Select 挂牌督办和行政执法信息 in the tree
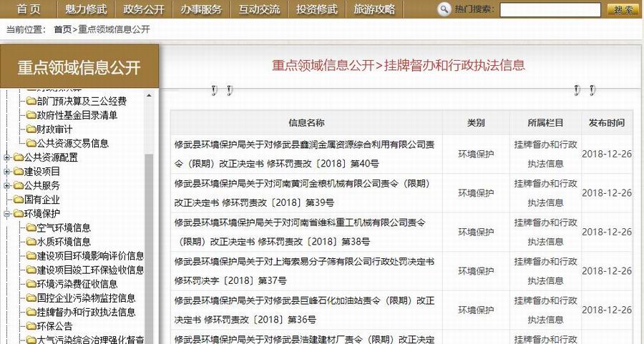Viewport: 644px width, 344px height. click(87, 312)
